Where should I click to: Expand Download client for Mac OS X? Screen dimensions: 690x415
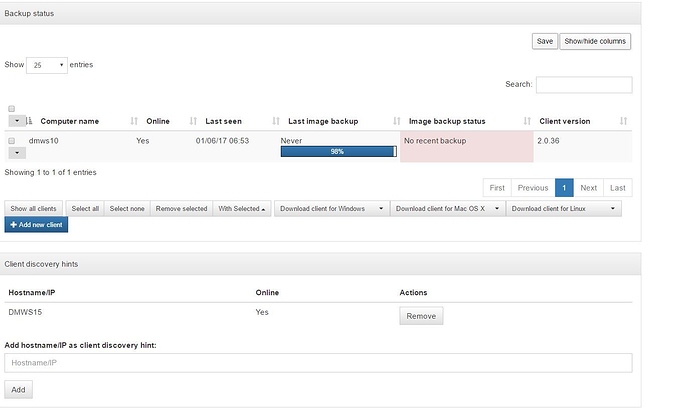pos(446,208)
